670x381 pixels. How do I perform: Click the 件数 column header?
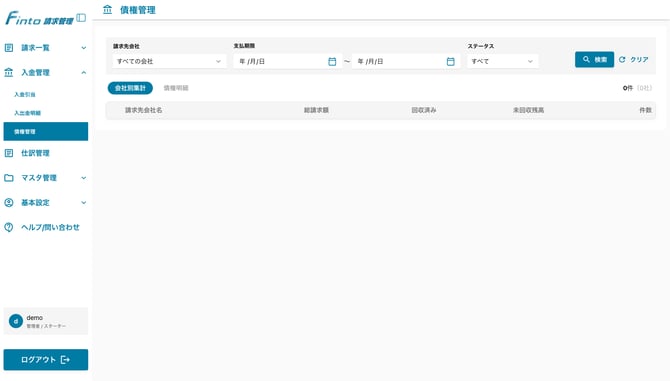click(x=645, y=110)
